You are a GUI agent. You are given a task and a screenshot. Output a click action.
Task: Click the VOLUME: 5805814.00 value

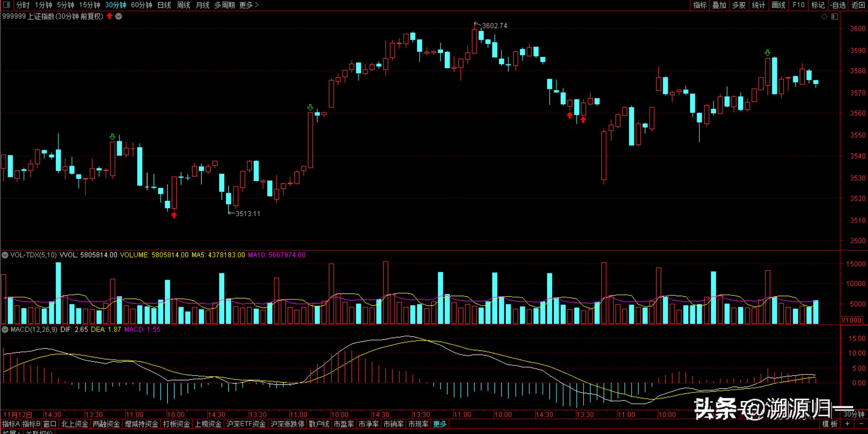coord(154,255)
